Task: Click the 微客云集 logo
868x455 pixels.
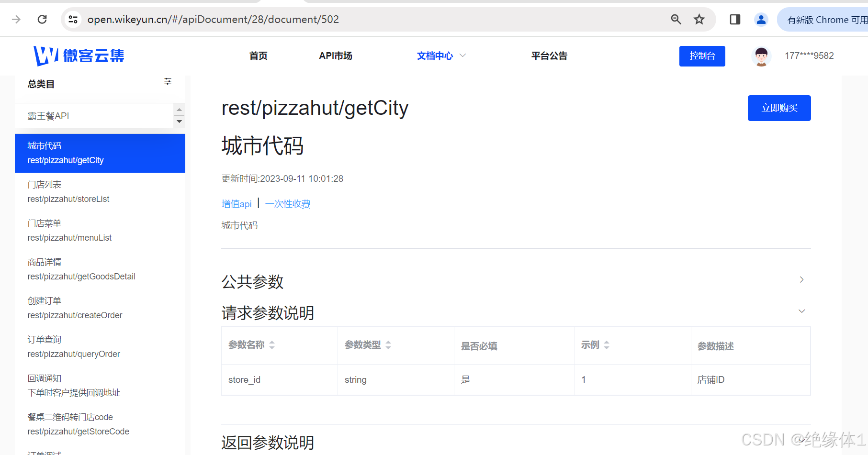Action: pos(79,56)
